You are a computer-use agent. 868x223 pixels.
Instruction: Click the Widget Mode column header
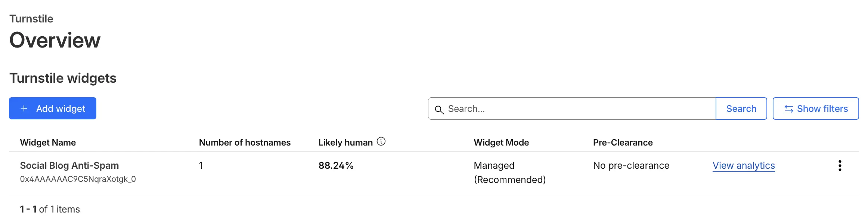click(501, 143)
